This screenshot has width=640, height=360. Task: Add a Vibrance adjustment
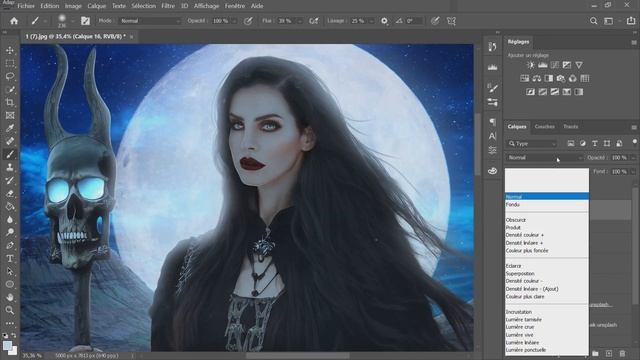579,65
